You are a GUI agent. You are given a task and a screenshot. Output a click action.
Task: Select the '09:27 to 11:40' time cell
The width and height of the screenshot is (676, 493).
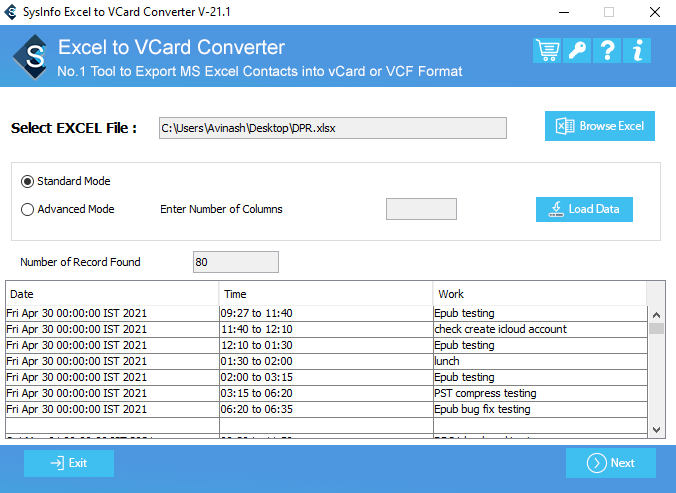(326, 313)
